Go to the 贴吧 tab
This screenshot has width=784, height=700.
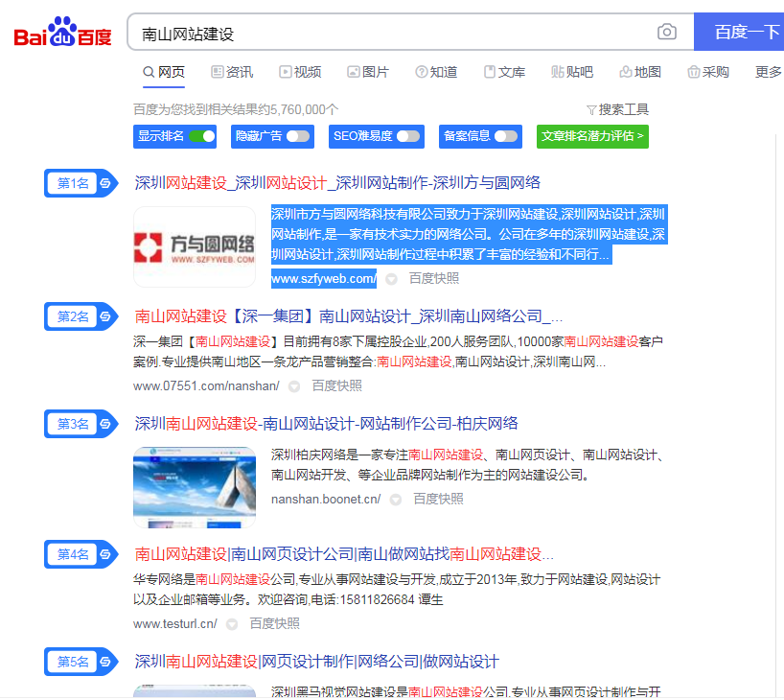click(572, 72)
